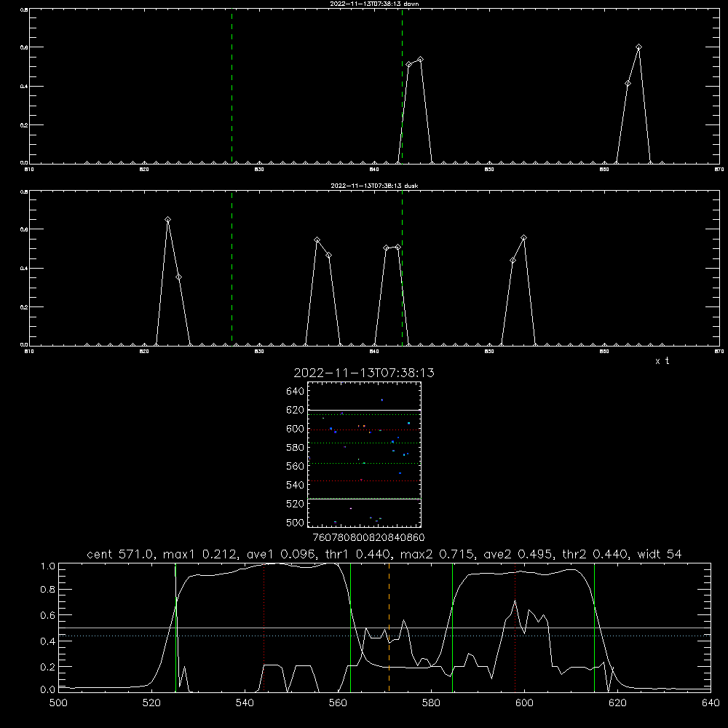The width and height of the screenshot is (728, 728).
Task: Click the '500' y-axis label of the scatter map
Action: [296, 522]
